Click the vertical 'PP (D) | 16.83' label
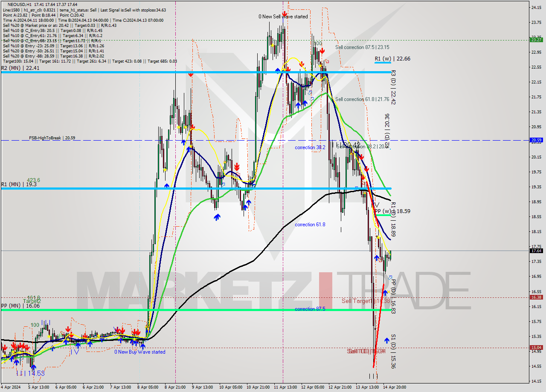 click(393, 296)
